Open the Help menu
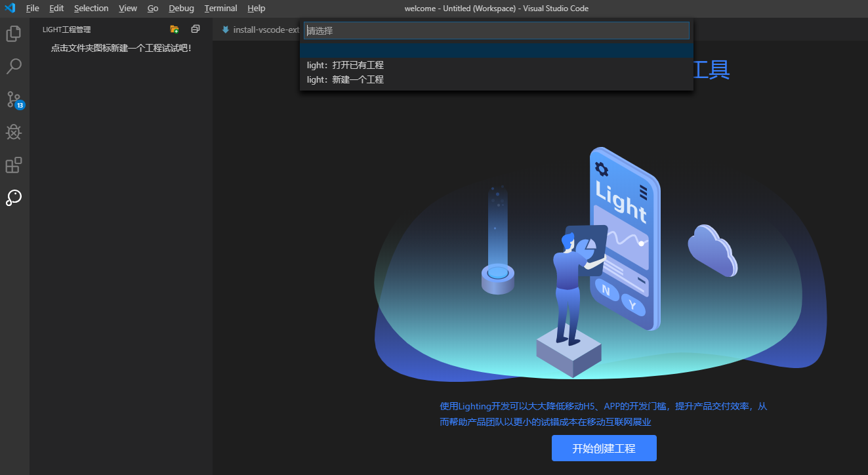This screenshot has height=475, width=868. pos(257,9)
